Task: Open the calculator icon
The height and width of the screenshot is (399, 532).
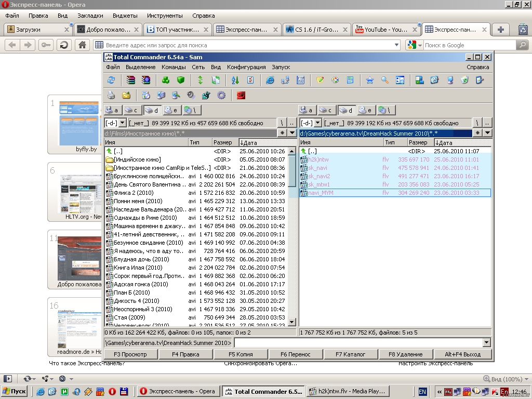Action: pos(350,80)
